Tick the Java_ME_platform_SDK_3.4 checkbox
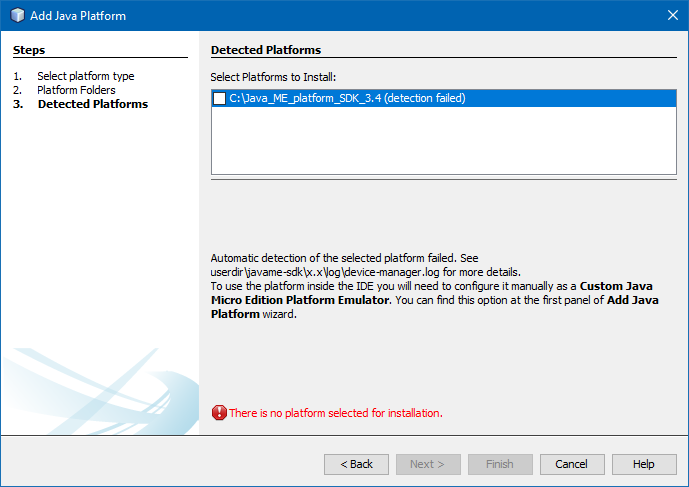 click(220, 98)
